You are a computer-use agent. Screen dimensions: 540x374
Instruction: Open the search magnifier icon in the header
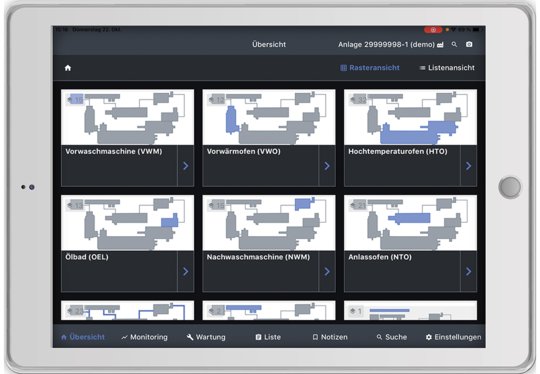point(454,44)
